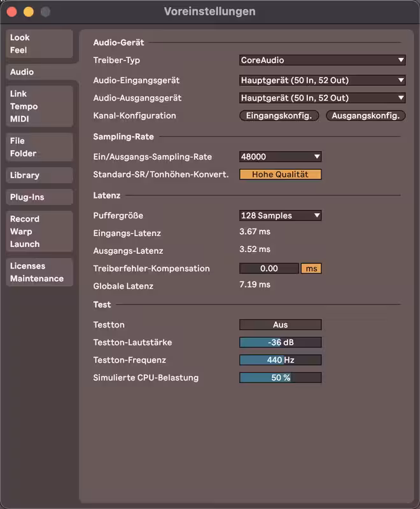Toggle the Hohe Qualität conversion button
The width and height of the screenshot is (420, 509).
281,174
